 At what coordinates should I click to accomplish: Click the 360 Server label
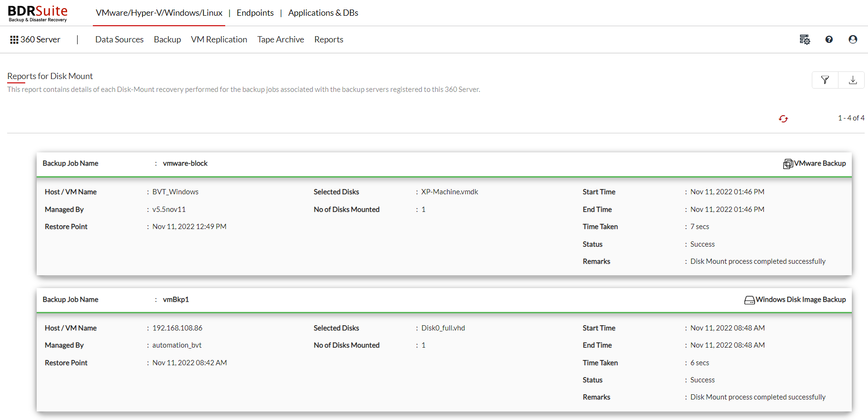click(40, 40)
